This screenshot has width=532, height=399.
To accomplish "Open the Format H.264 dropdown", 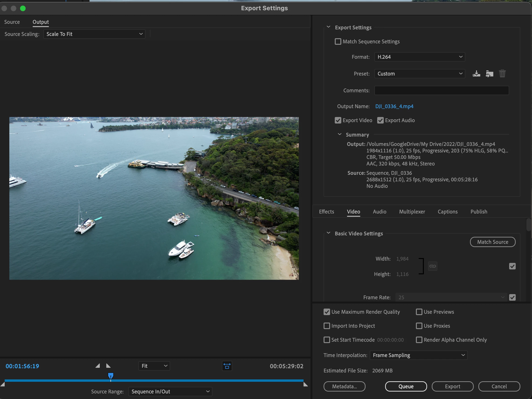I will point(419,57).
